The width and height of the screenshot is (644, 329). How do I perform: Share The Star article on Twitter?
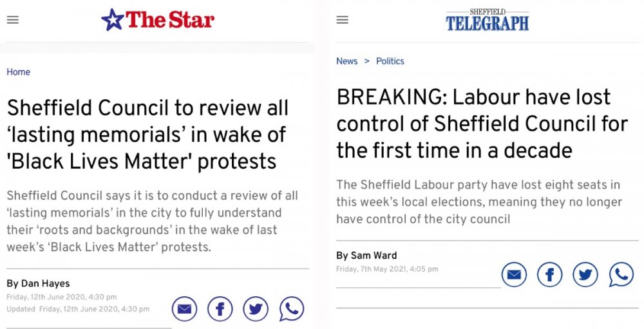(x=256, y=310)
